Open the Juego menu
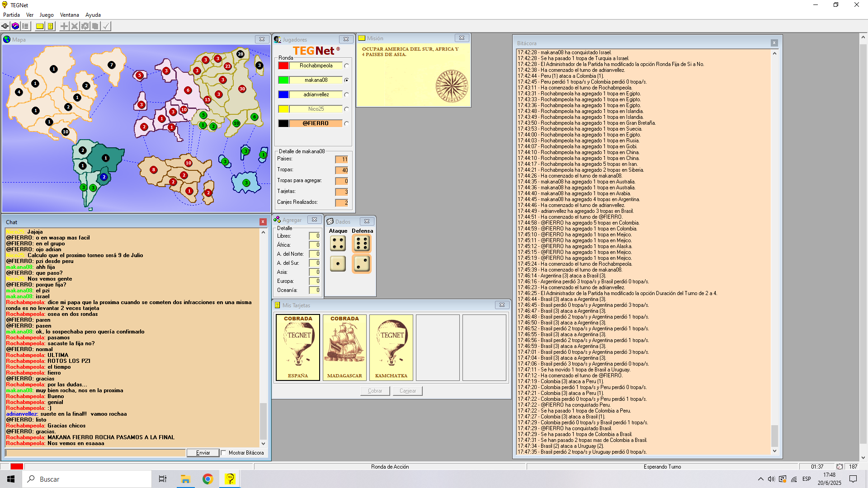 [x=47, y=15]
